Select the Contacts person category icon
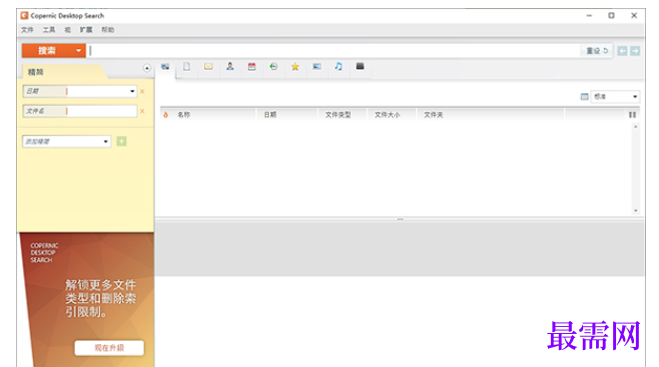659x367 pixels. point(230,66)
